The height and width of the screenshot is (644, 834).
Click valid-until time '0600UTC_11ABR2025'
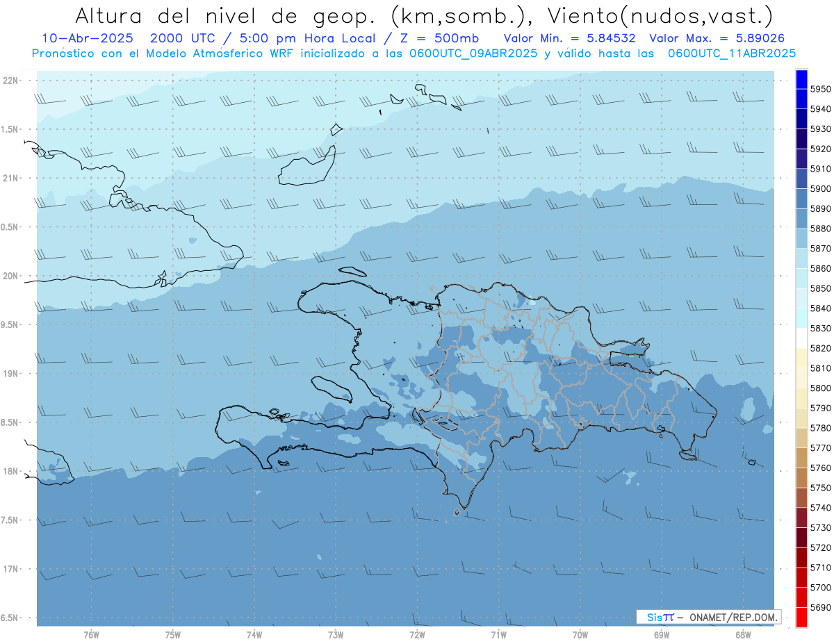(731, 53)
